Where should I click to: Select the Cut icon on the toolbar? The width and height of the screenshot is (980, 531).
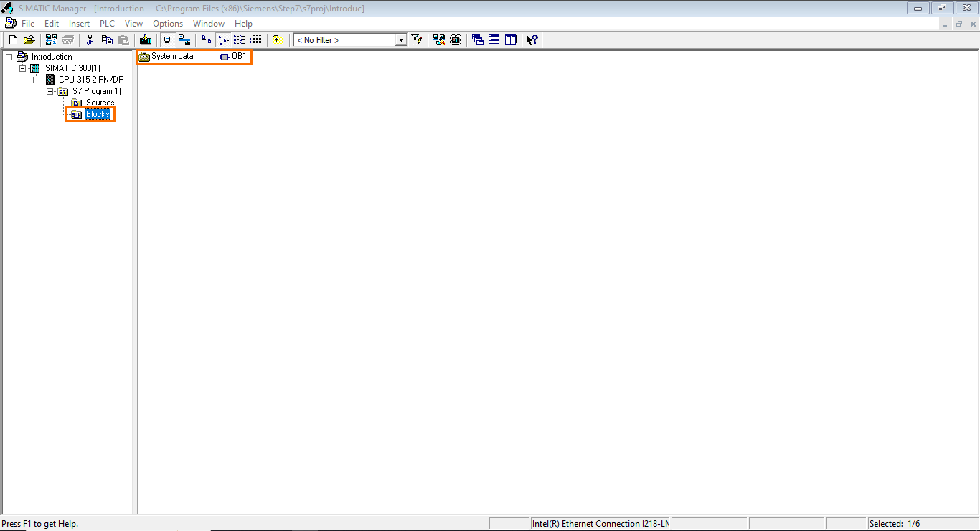pyautogui.click(x=90, y=39)
